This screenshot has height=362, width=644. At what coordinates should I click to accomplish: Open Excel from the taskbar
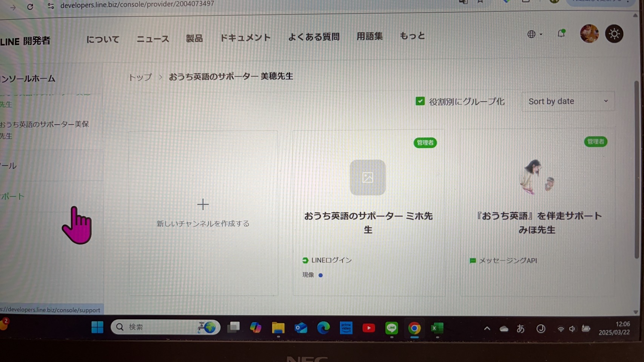pos(437,328)
